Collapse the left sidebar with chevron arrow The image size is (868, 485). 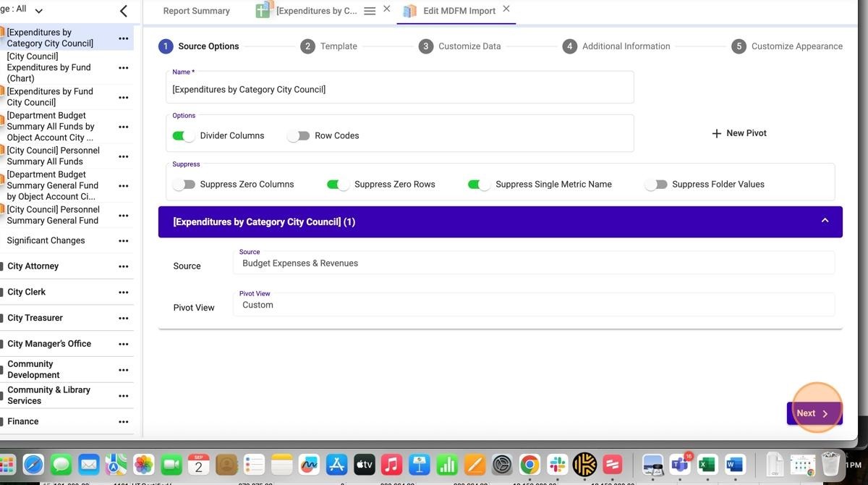tap(124, 11)
